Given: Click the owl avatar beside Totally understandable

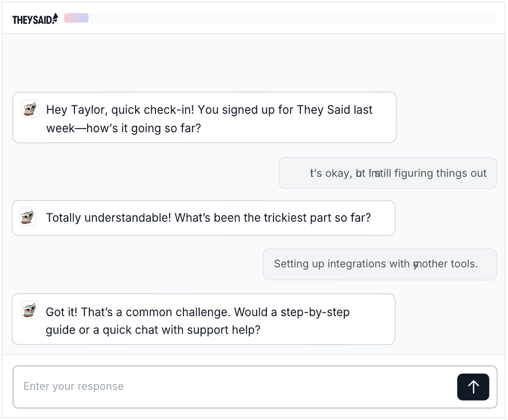Looking at the screenshot, I should 27,217.
